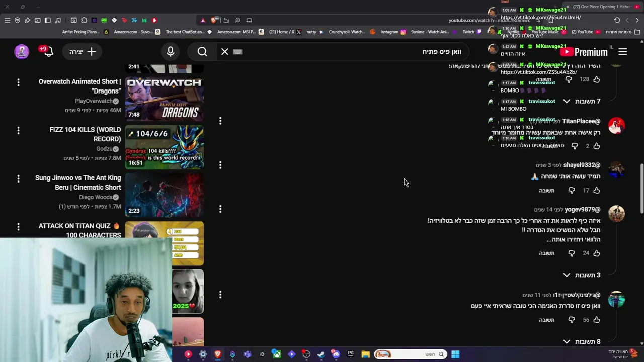Open options menu for the 56-likes comment
This screenshot has width=644, height=362.
click(x=220, y=295)
